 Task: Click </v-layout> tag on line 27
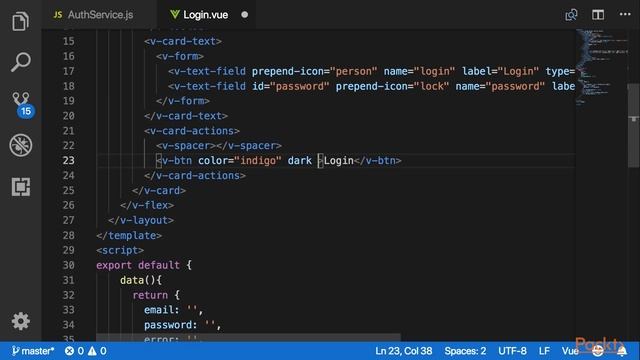coord(141,220)
